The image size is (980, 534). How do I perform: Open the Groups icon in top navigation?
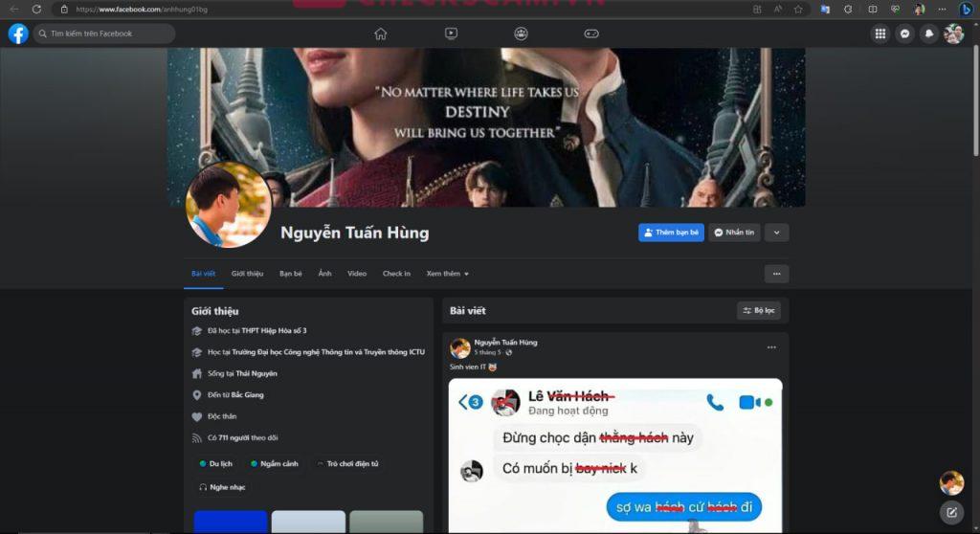[x=521, y=33]
